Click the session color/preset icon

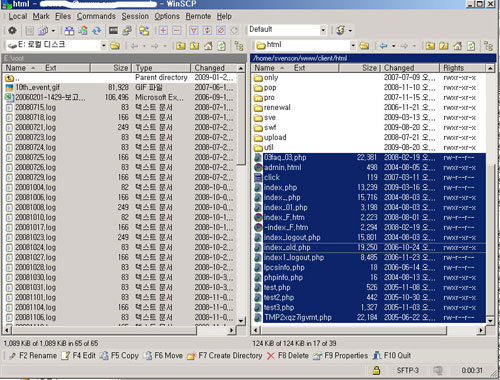pos(340,30)
